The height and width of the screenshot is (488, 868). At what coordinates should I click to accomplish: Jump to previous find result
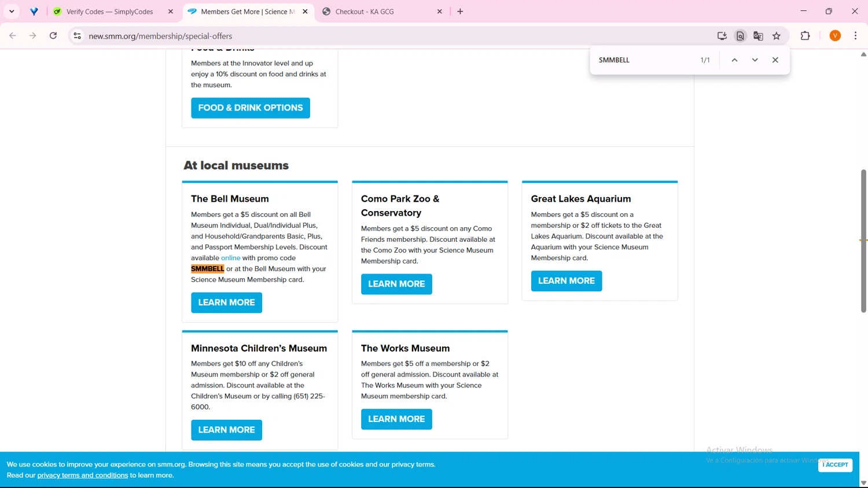(734, 60)
